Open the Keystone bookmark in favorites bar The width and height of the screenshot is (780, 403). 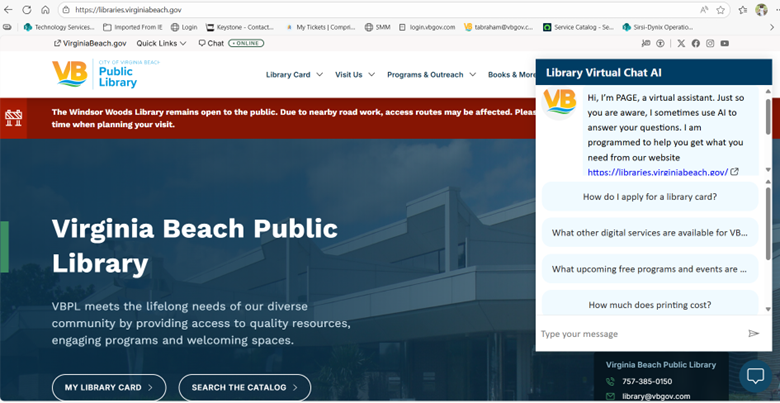click(244, 27)
